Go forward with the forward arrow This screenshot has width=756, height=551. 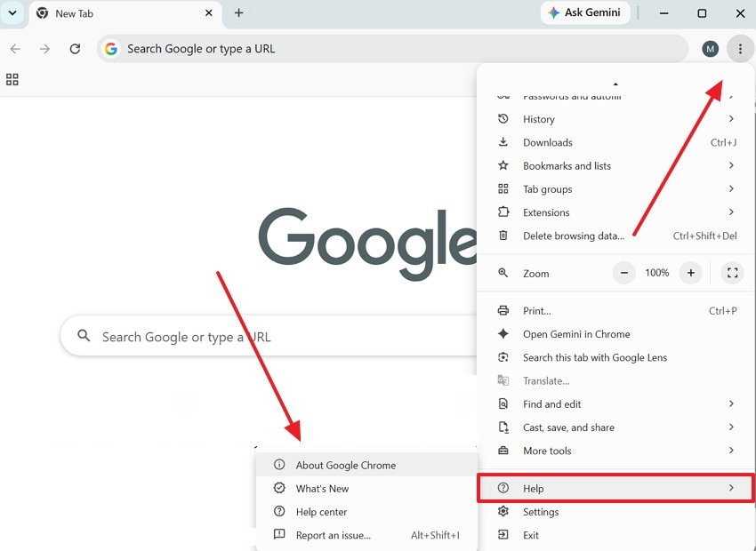click(44, 49)
